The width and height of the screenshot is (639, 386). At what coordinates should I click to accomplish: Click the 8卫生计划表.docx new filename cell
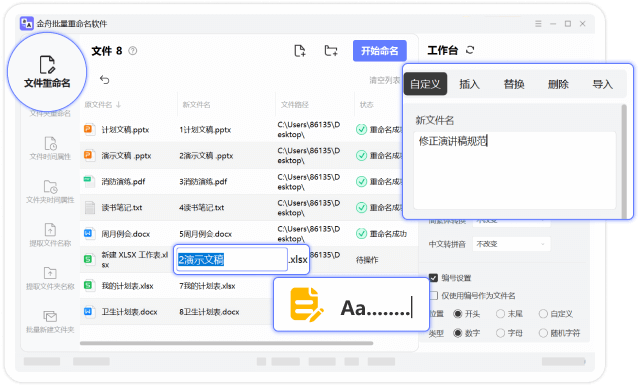pos(209,312)
